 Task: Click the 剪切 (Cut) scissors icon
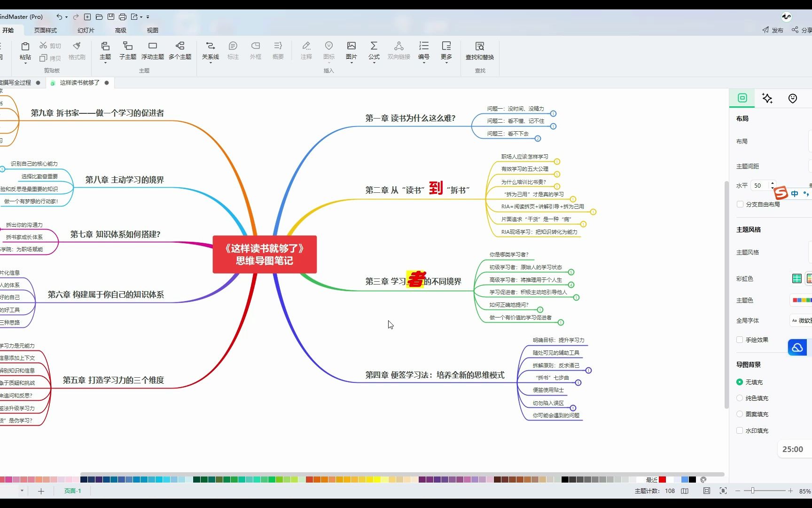pyautogui.click(x=43, y=46)
